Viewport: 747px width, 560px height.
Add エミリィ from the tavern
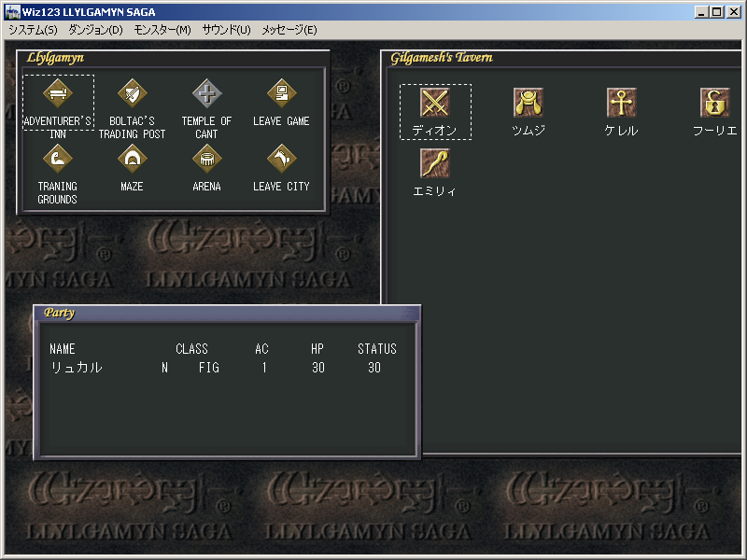435,163
